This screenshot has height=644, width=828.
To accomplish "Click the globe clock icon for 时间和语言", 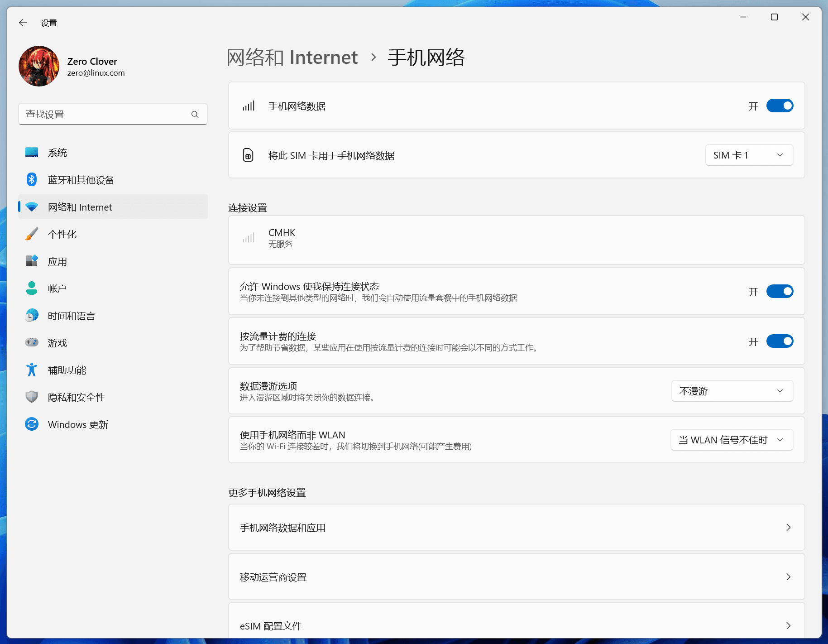I will coord(32,316).
